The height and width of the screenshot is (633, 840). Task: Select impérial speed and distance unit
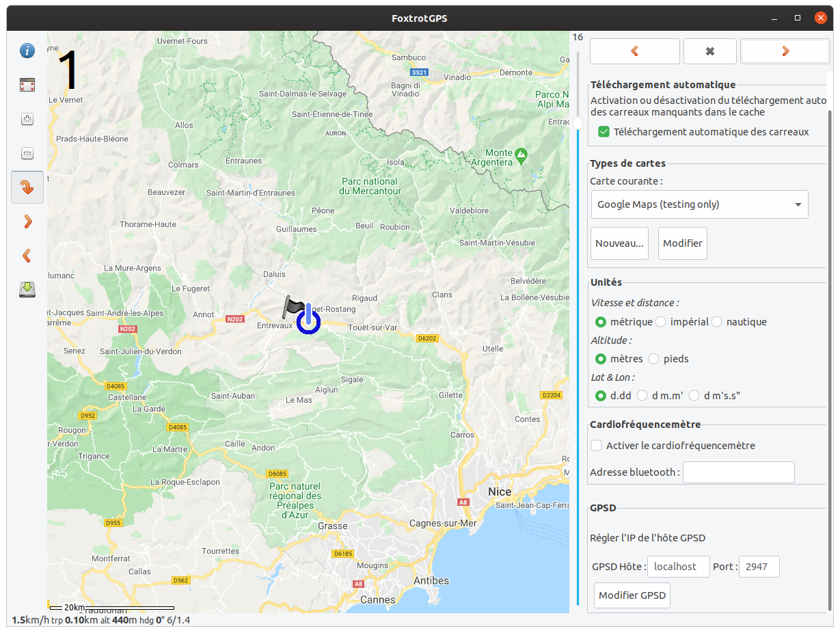(661, 322)
